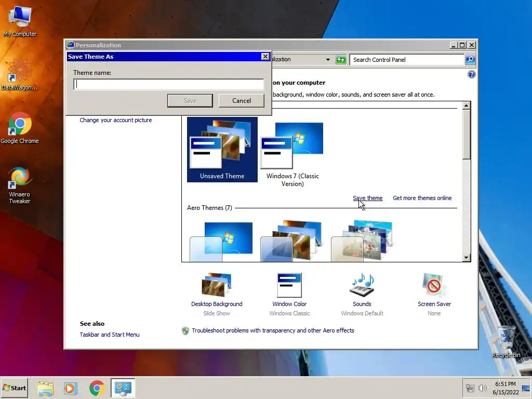Viewport: 532px width, 399px height.
Task: Click inside the Theme name field
Action: click(x=169, y=84)
